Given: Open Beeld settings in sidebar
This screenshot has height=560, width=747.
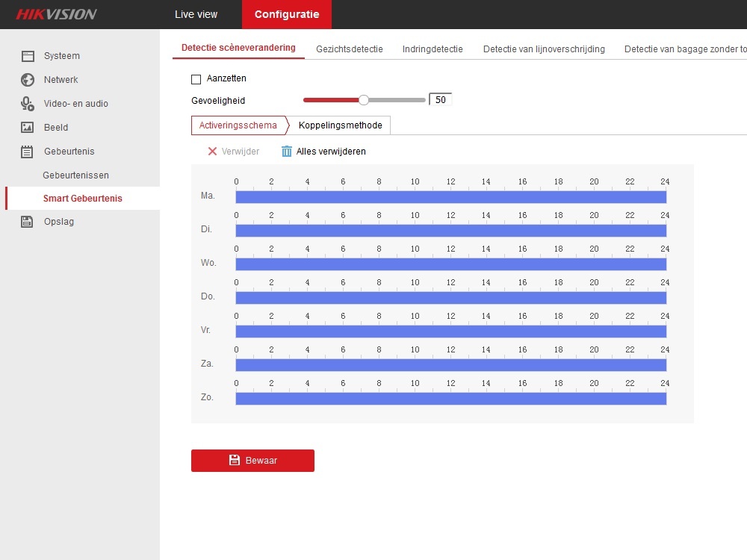Looking at the screenshot, I should pos(56,127).
